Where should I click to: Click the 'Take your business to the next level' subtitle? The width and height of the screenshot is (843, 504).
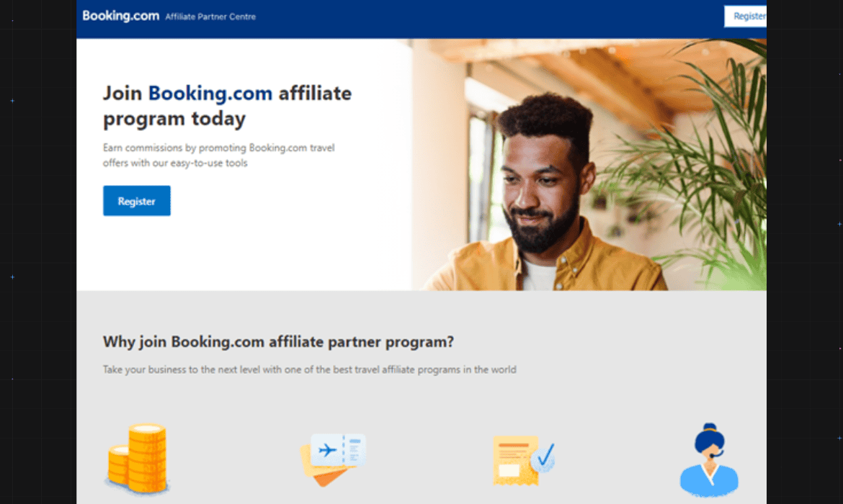[310, 369]
